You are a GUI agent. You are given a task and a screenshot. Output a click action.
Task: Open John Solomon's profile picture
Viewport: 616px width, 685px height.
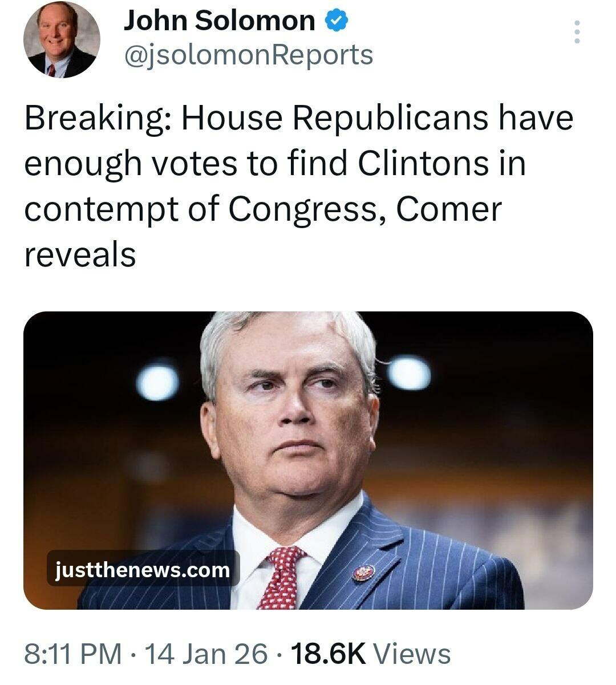[61, 39]
